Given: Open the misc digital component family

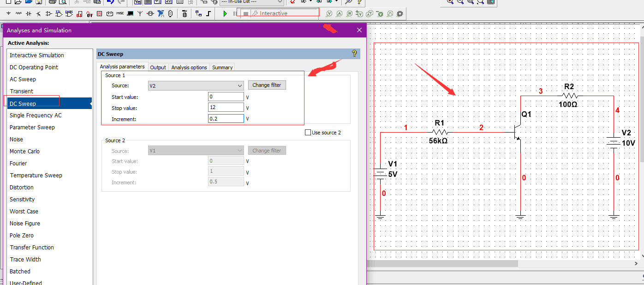Looking at the screenshot, I should tap(79, 13).
